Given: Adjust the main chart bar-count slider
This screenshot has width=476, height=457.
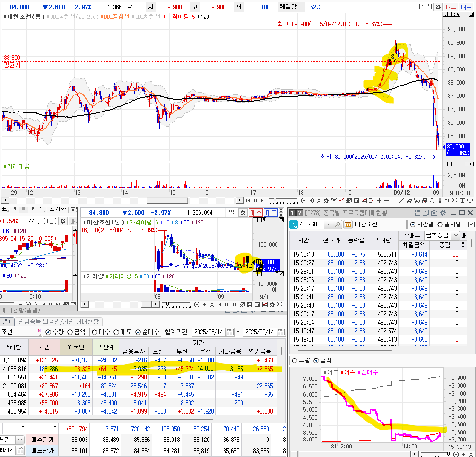Looking at the screenshot, I should pyautogui.click(x=275, y=200).
